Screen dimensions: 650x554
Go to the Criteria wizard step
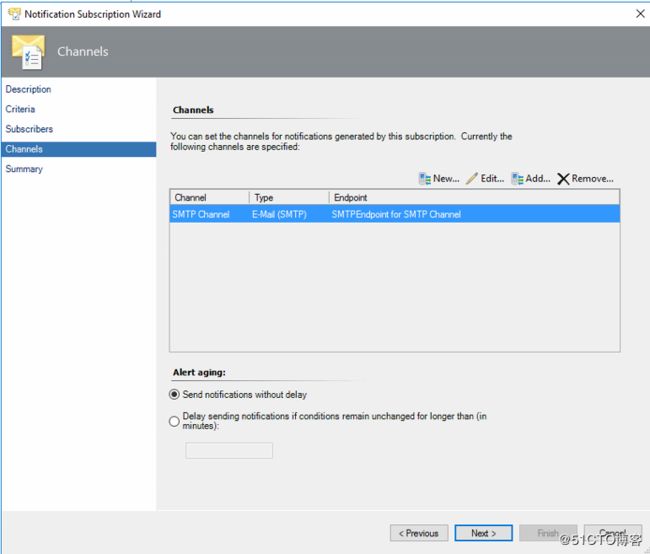(x=20, y=109)
